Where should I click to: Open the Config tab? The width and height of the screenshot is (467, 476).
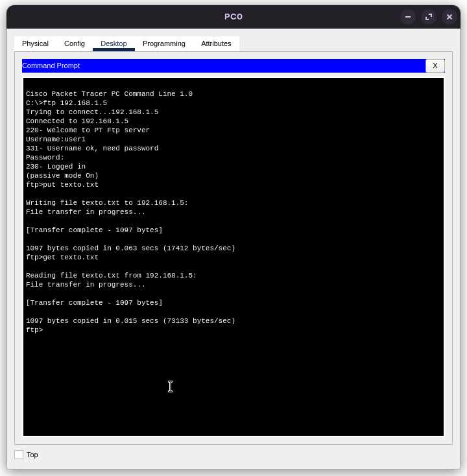click(75, 43)
